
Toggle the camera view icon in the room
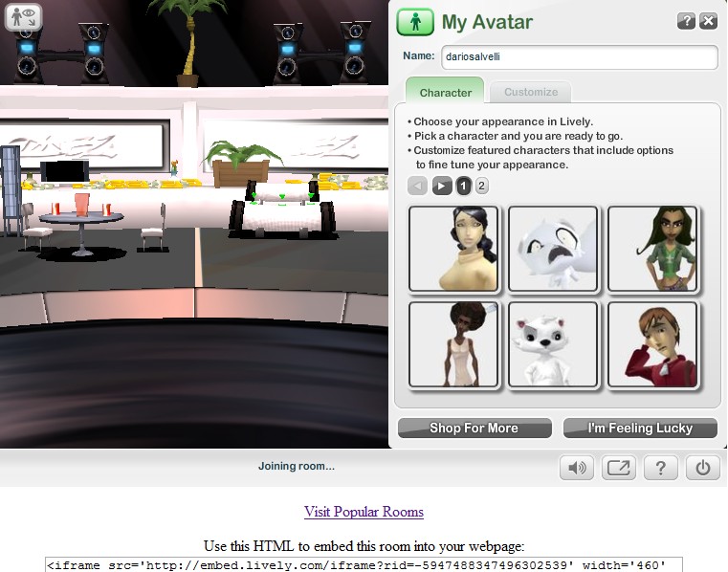24,16
